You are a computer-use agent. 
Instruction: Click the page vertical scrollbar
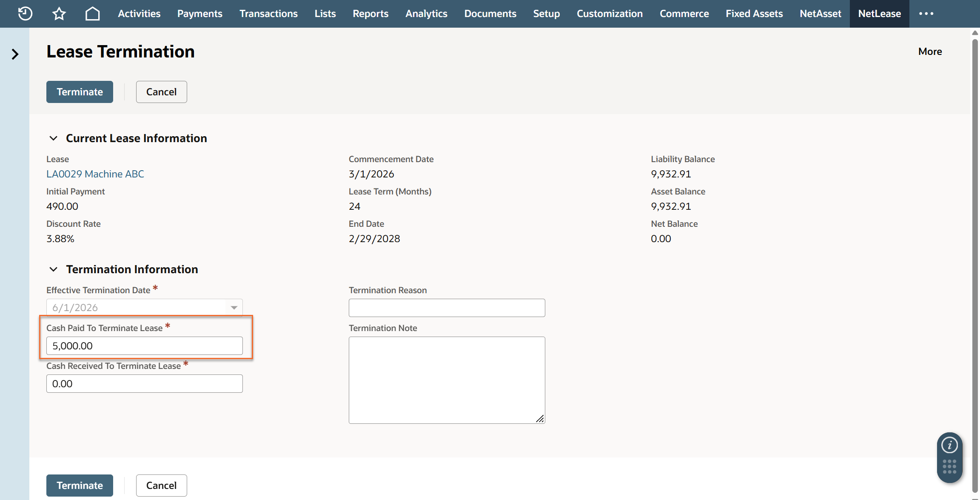tap(975, 255)
